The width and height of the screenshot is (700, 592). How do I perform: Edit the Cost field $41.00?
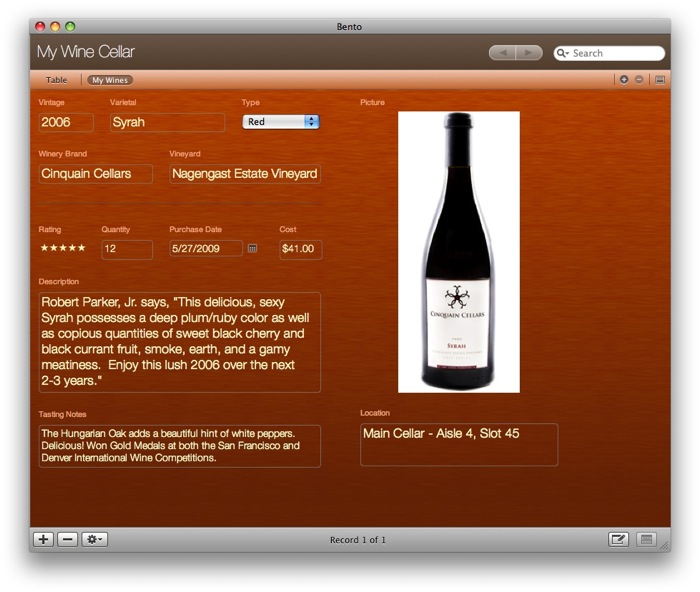tap(300, 249)
